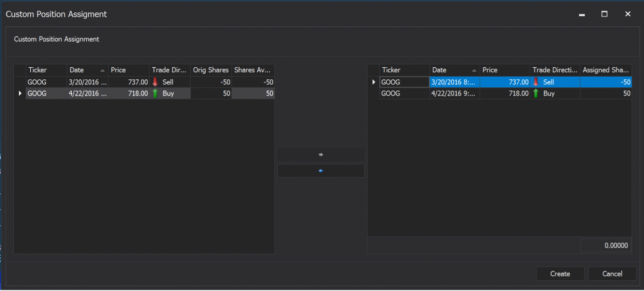Click left price cell 718.00
The height and width of the screenshot is (291, 644).
[128, 94]
